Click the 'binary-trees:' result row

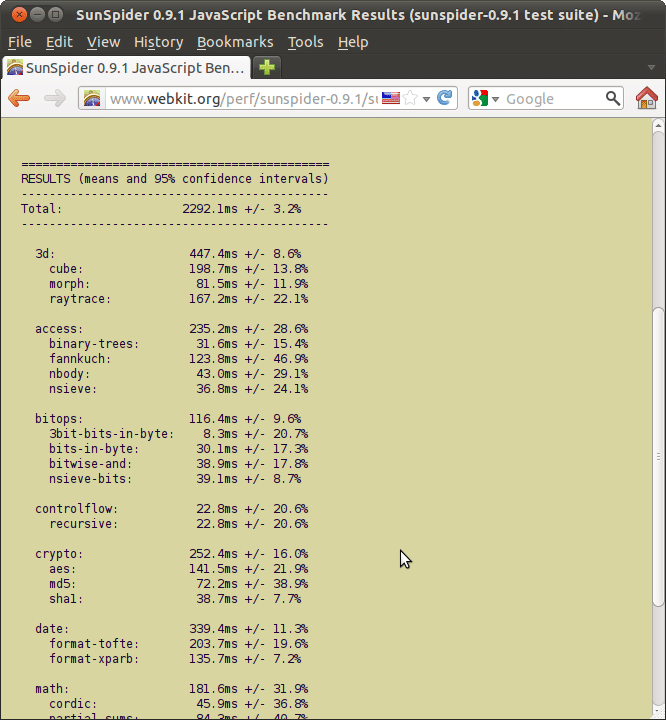pyautogui.click(x=179, y=344)
